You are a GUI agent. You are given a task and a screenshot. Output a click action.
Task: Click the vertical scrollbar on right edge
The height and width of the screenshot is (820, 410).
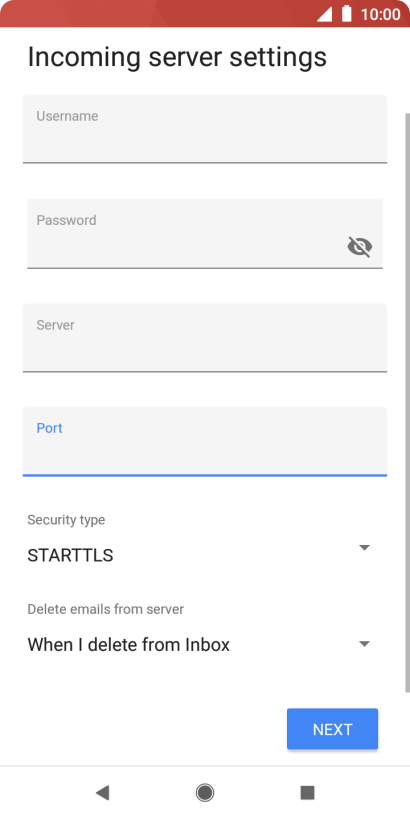pyautogui.click(x=407, y=403)
